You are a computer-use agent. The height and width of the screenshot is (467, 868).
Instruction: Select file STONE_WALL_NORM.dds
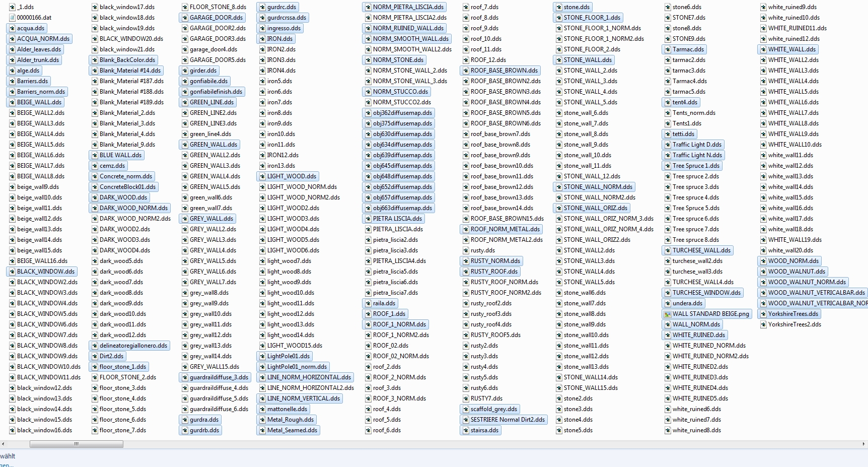594,187
